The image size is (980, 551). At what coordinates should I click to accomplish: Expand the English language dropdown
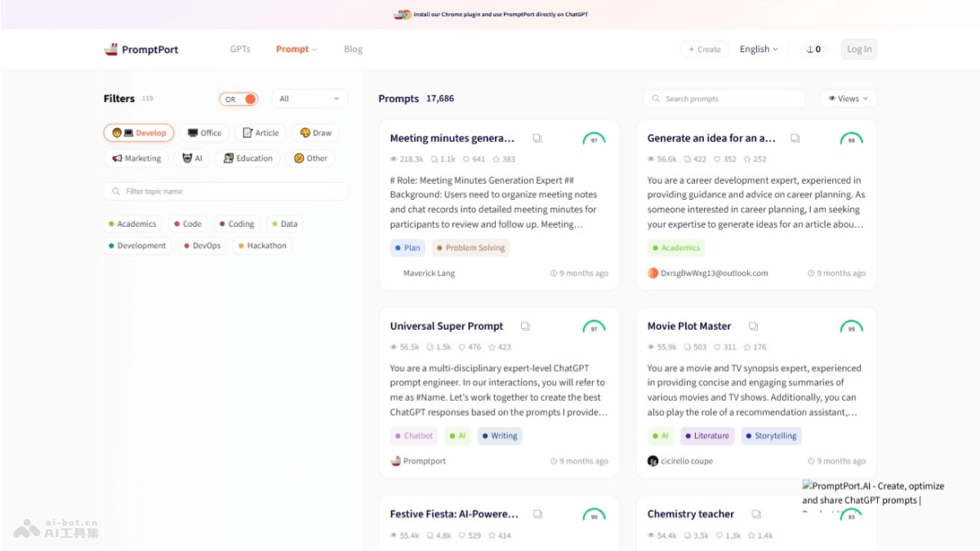tap(758, 49)
